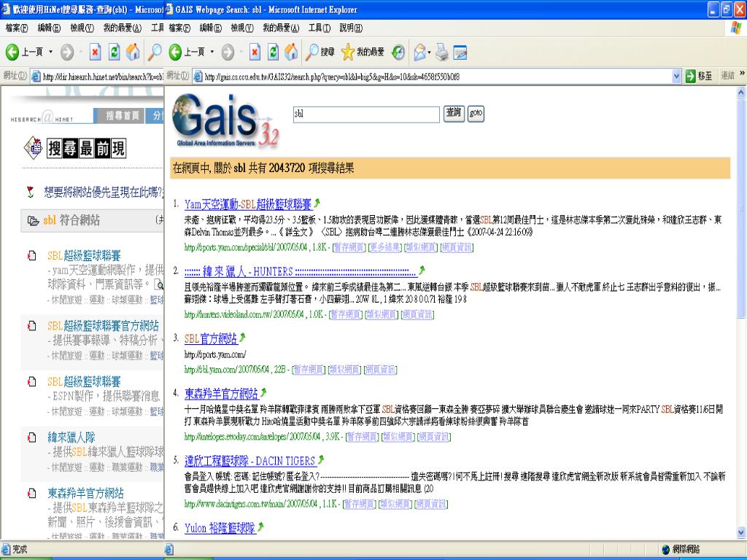Click Forward arrow in GAIS window toolbar
Viewport: 747px width, 560px height.
[x=228, y=52]
